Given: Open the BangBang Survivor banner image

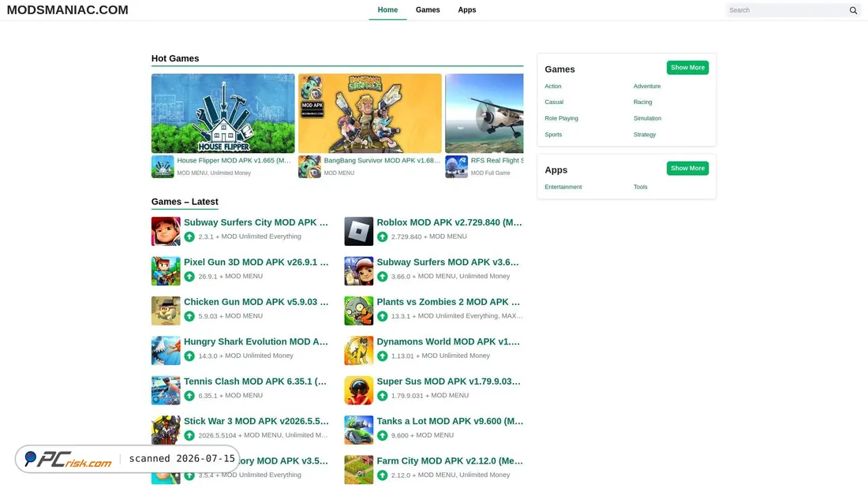Looking at the screenshot, I should [x=370, y=114].
